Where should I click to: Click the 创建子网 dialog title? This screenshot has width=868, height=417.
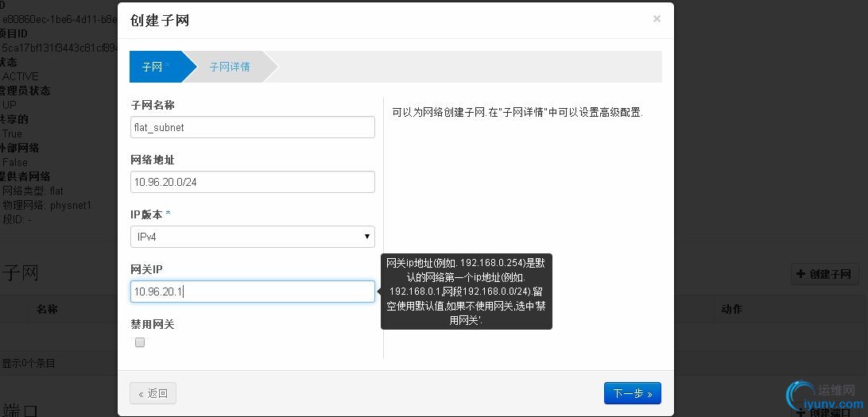pos(160,21)
